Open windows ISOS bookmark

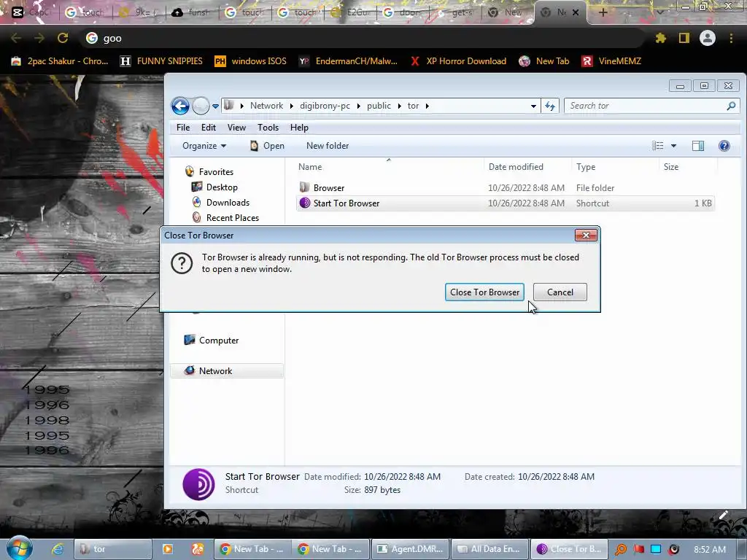coord(251,61)
